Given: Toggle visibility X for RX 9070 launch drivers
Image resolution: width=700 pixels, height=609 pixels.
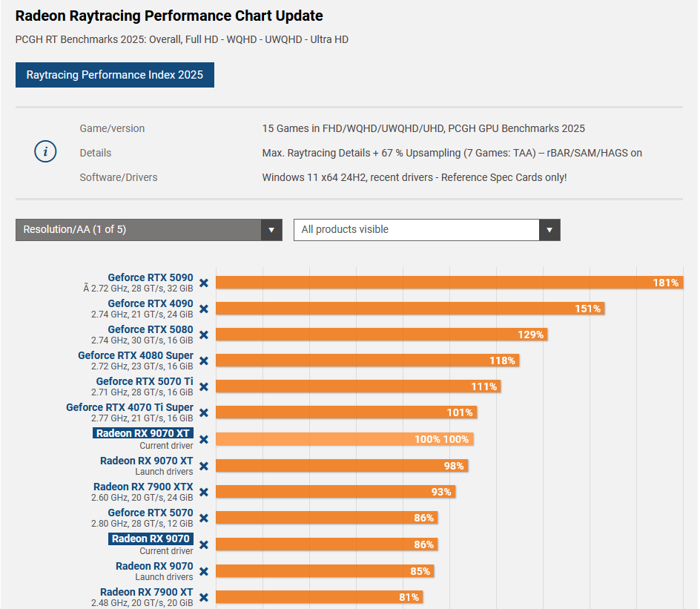Looking at the screenshot, I should (x=204, y=571).
